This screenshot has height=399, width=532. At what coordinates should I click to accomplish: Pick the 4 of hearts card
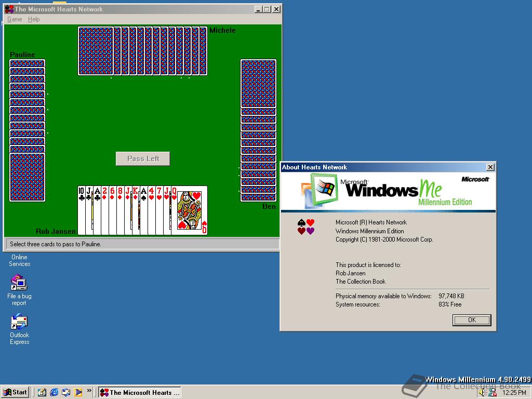coord(152,210)
